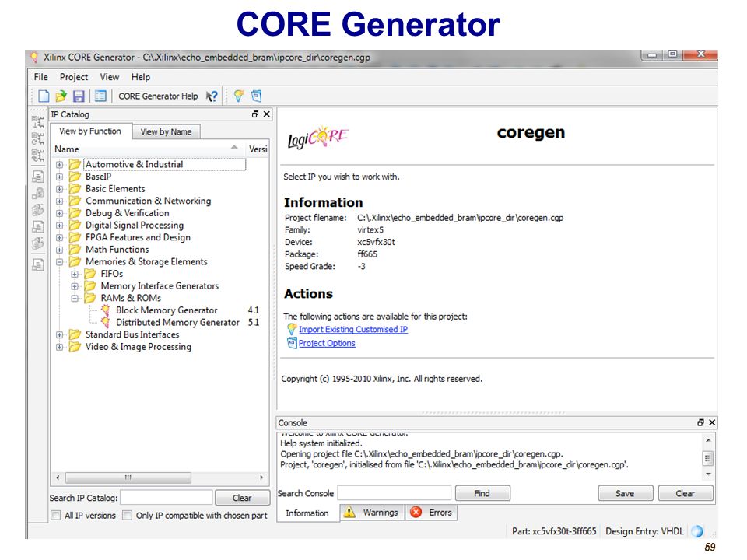The width and height of the screenshot is (747, 560).
Task: Focus the Search IP Catalog input field
Action: pyautogui.click(x=167, y=498)
